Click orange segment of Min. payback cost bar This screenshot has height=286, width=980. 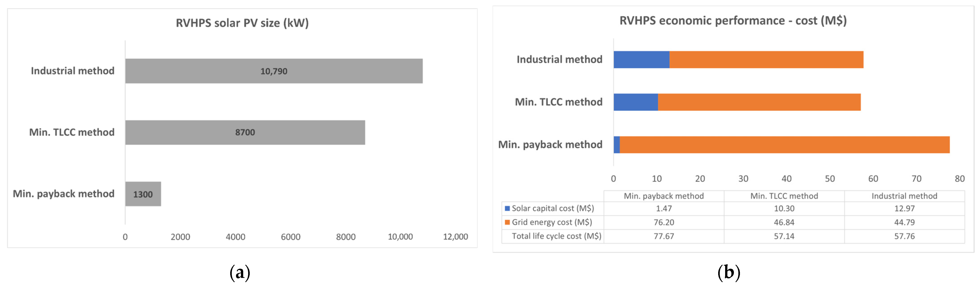(x=784, y=145)
